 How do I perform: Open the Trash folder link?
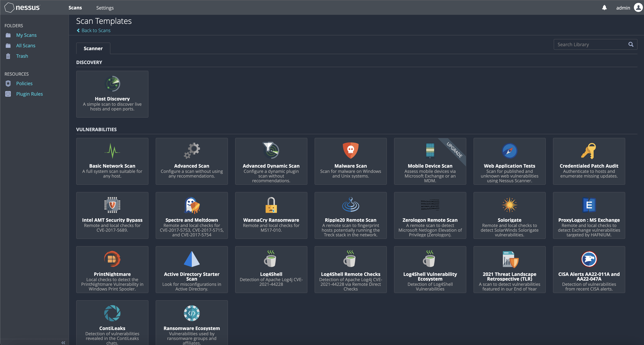(x=22, y=56)
